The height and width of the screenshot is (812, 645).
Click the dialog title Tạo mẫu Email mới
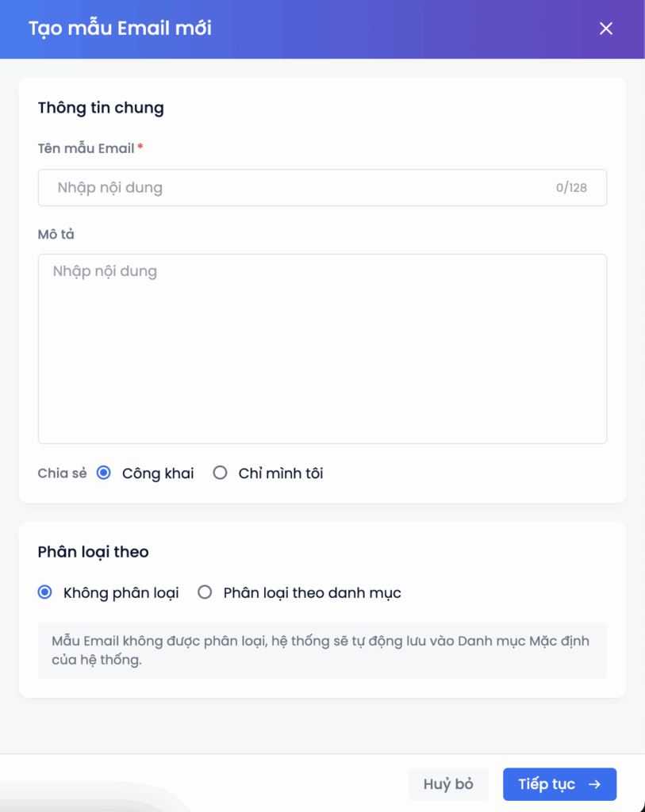pyautogui.click(x=120, y=29)
